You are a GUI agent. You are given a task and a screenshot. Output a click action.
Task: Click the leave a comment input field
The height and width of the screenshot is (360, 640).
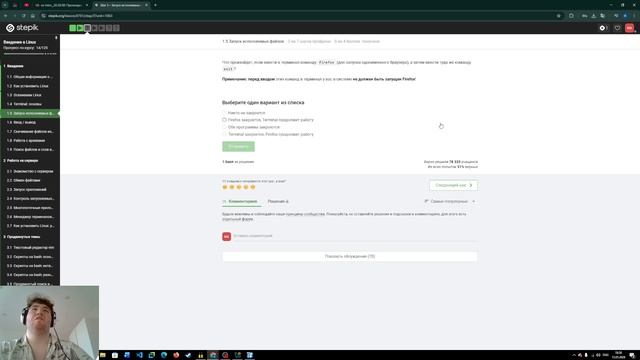coord(354,236)
